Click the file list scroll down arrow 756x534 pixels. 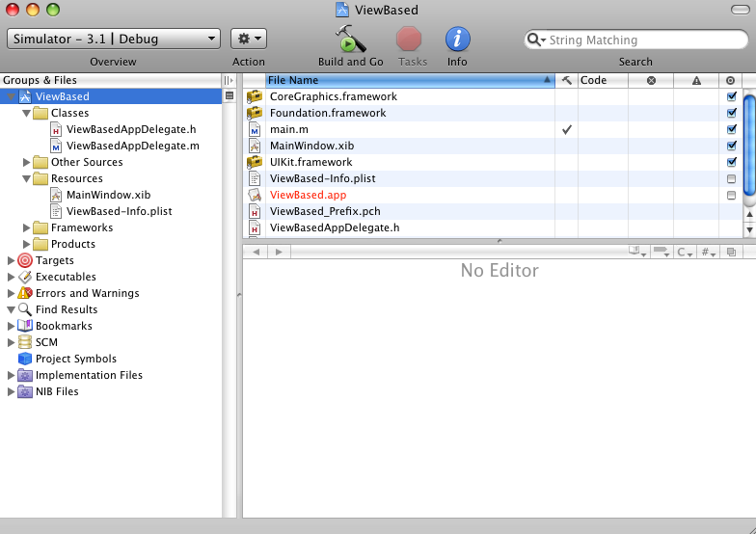pyautogui.click(x=750, y=229)
